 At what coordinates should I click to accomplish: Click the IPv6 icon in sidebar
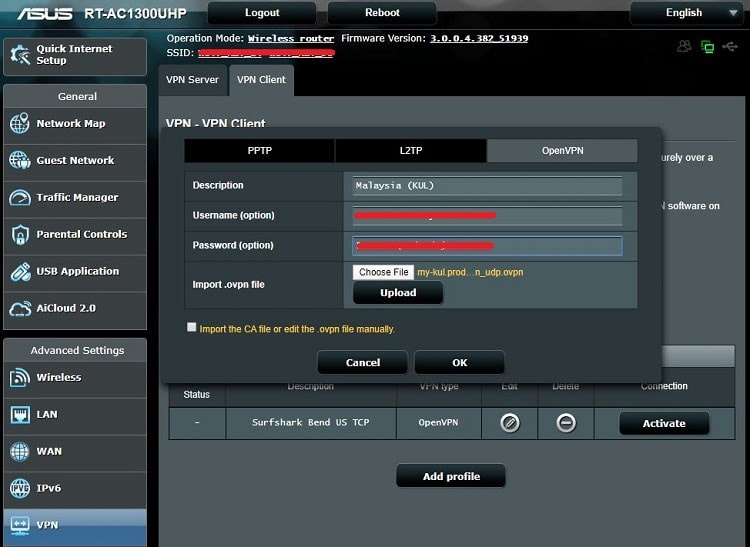pyautogui.click(x=20, y=488)
